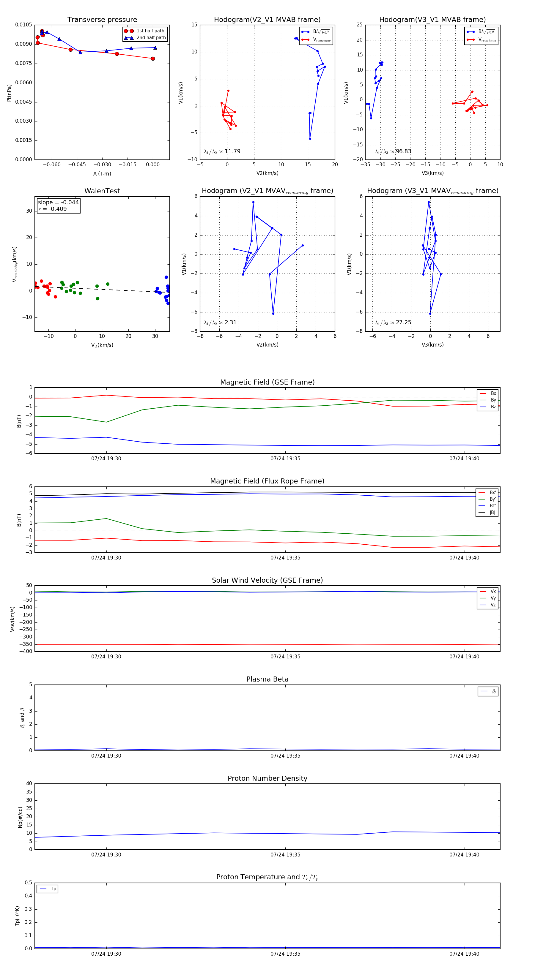
Task: Click the beta_p legend entry in Plasma Beta plot
Action: [x=488, y=691]
